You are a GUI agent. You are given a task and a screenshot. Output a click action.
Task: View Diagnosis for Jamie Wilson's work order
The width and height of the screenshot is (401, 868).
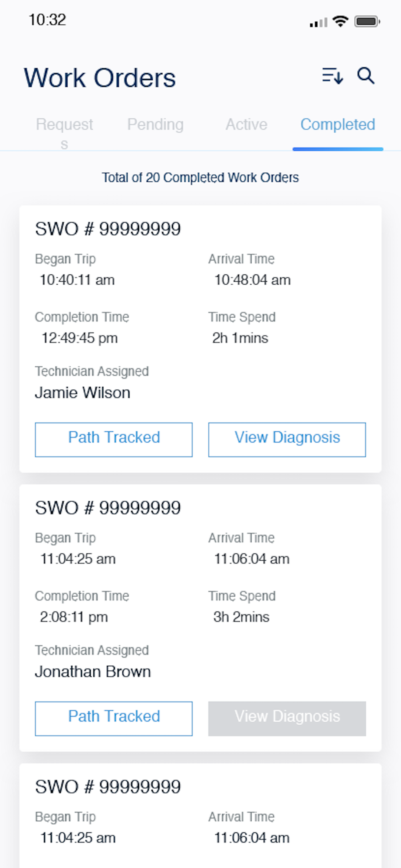coord(287,440)
